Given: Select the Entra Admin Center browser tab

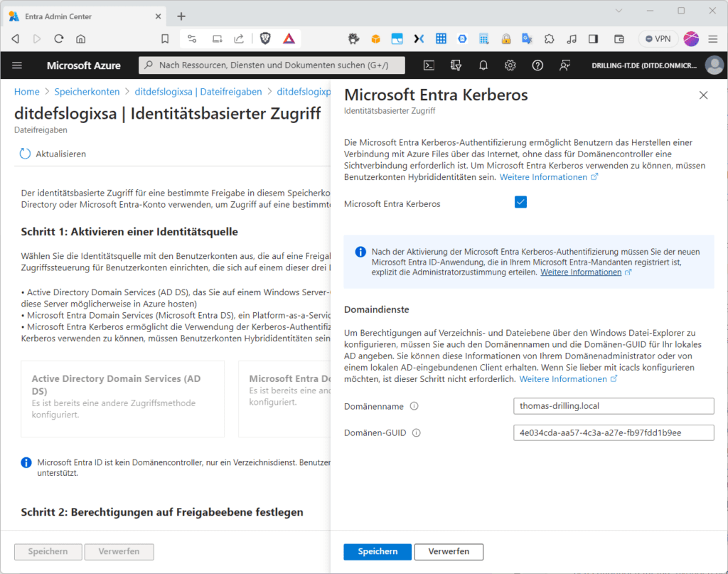Looking at the screenshot, I should tap(85, 17).
